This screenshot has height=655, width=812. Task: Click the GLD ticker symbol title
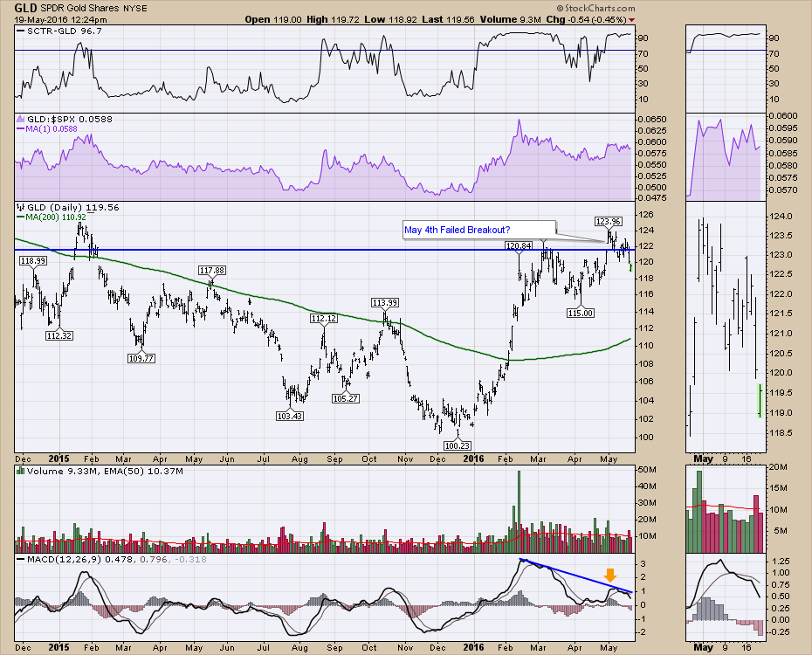tap(25, 8)
